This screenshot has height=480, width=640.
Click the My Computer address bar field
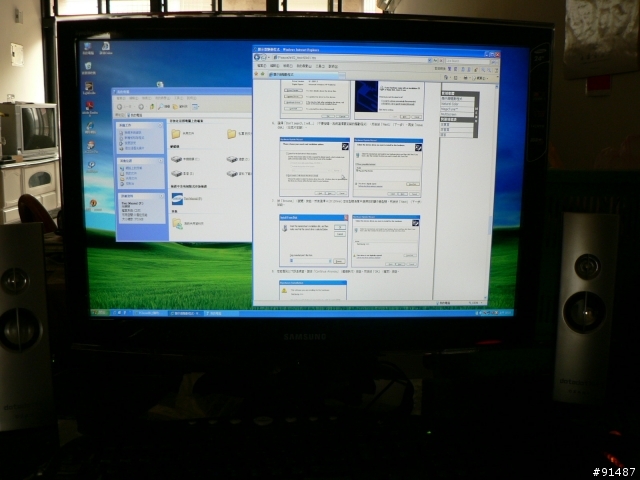[190, 116]
